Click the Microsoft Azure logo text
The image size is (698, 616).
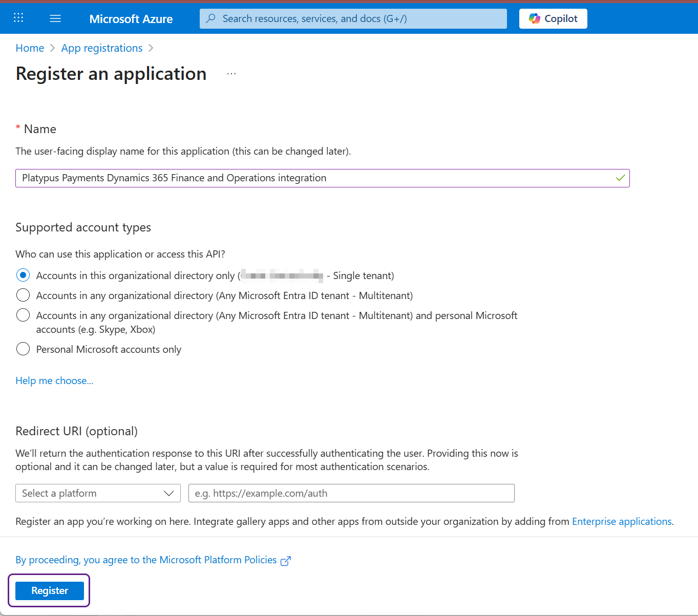pyautogui.click(x=131, y=19)
